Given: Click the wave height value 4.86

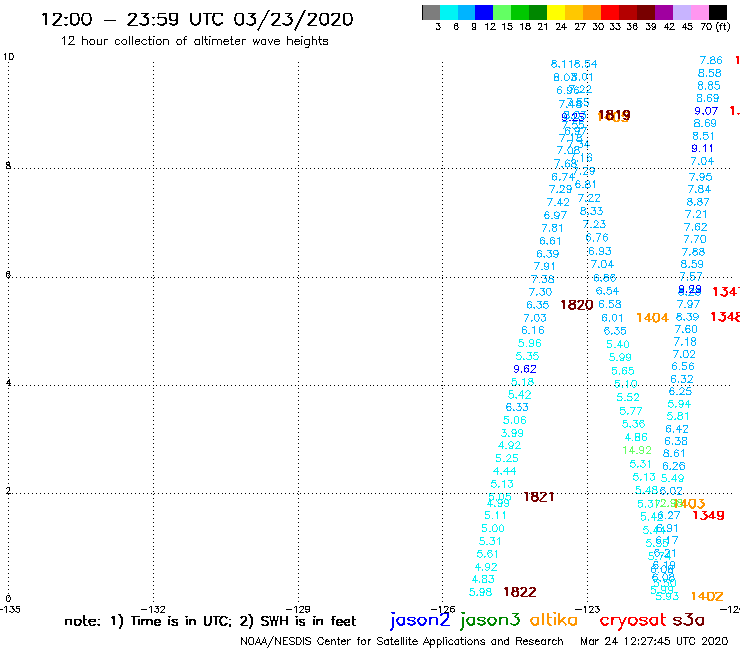Looking at the screenshot, I should [636, 437].
